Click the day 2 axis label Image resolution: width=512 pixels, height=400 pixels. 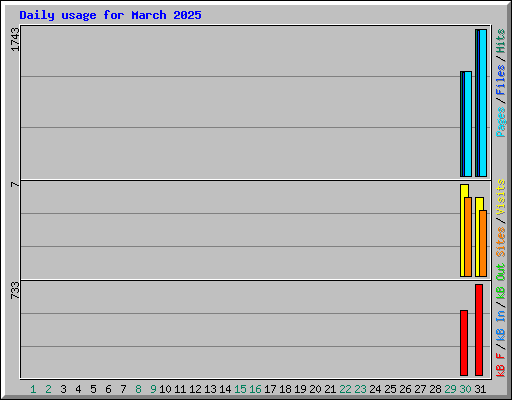(48, 389)
